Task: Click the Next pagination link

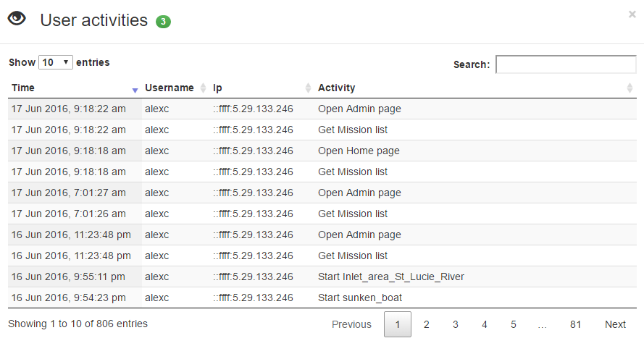Action: (x=615, y=324)
